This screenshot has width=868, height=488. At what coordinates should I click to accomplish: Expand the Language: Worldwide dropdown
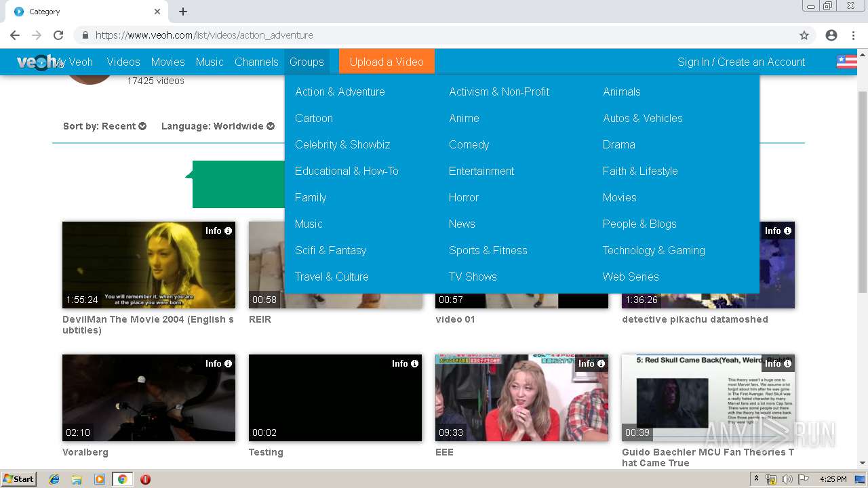tap(218, 126)
